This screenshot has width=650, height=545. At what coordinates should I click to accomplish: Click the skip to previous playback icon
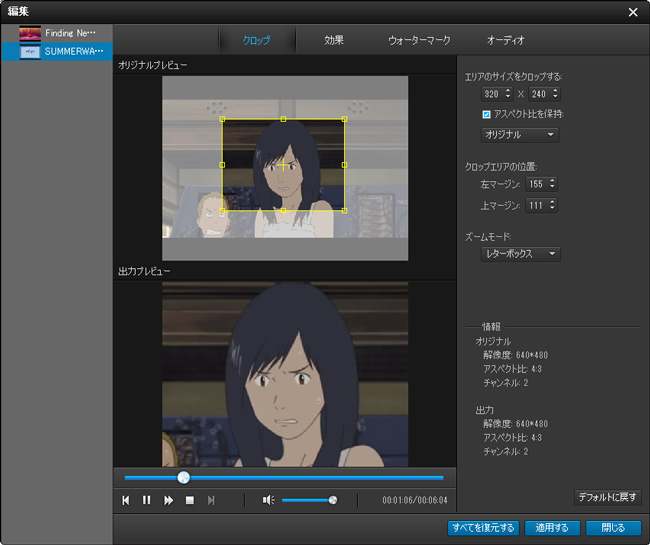pos(126,500)
